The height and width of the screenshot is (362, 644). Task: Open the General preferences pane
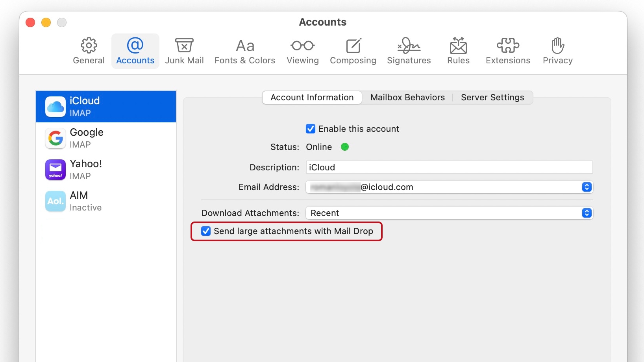88,51
